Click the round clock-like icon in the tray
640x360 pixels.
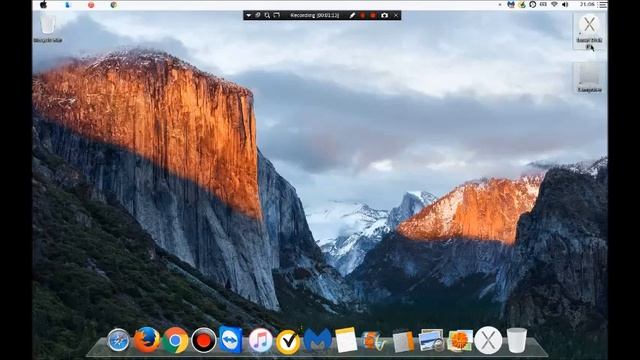533,4
